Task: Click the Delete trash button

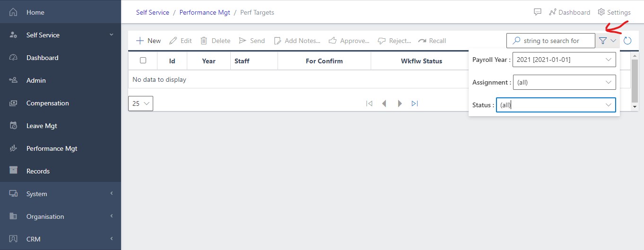Action: pyautogui.click(x=215, y=41)
